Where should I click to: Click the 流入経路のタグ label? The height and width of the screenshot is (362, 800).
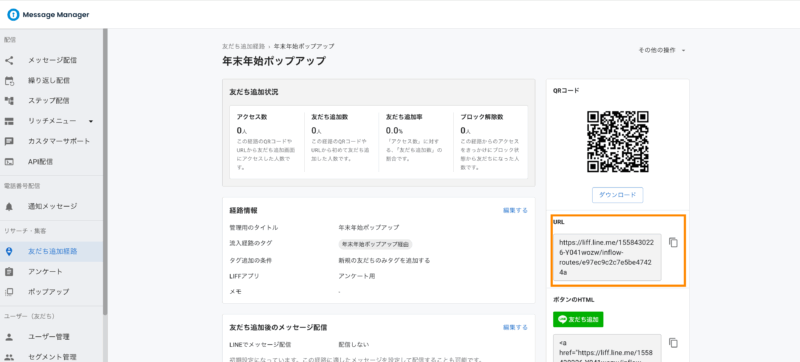pyautogui.click(x=251, y=243)
